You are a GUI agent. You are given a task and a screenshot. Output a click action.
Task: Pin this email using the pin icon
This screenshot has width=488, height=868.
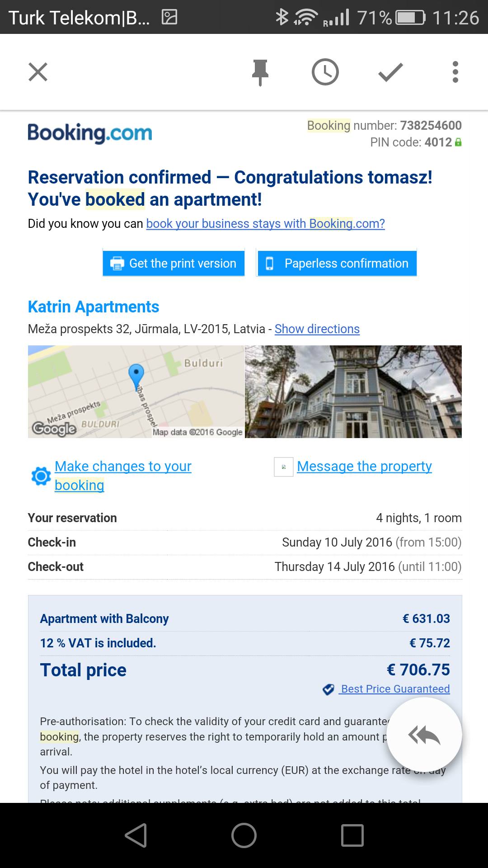260,72
